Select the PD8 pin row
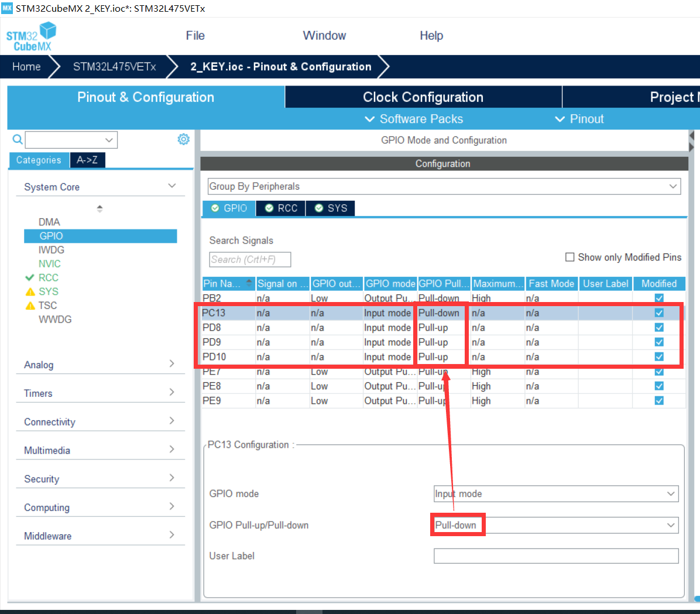This screenshot has width=700, height=614. click(x=443, y=327)
